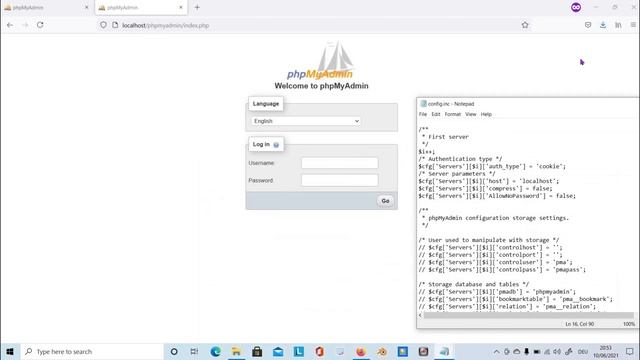This screenshot has width=640, height=360.
Task: Click Notepad's horizontal scrollbar
Action: [x=529, y=315]
